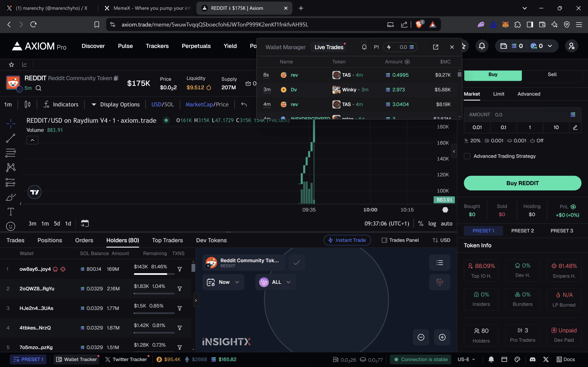Open the ALL filter dropdown
This screenshot has height=367, width=588.
276,282
